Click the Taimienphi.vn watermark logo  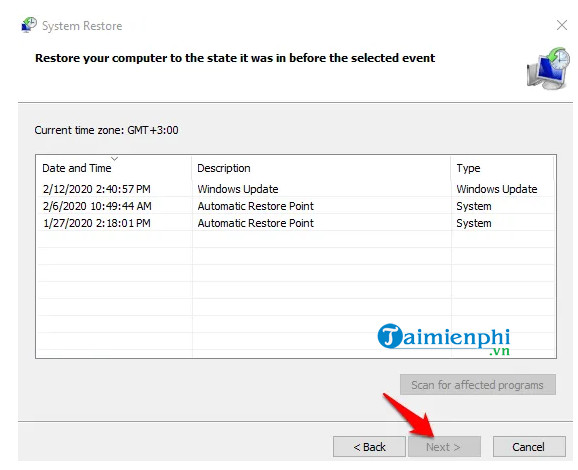(x=444, y=340)
